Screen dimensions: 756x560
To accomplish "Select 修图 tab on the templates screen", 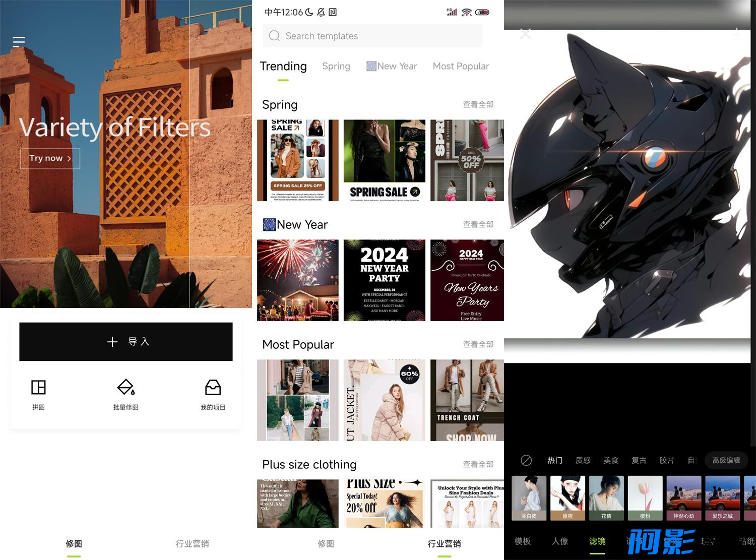I will [x=326, y=544].
